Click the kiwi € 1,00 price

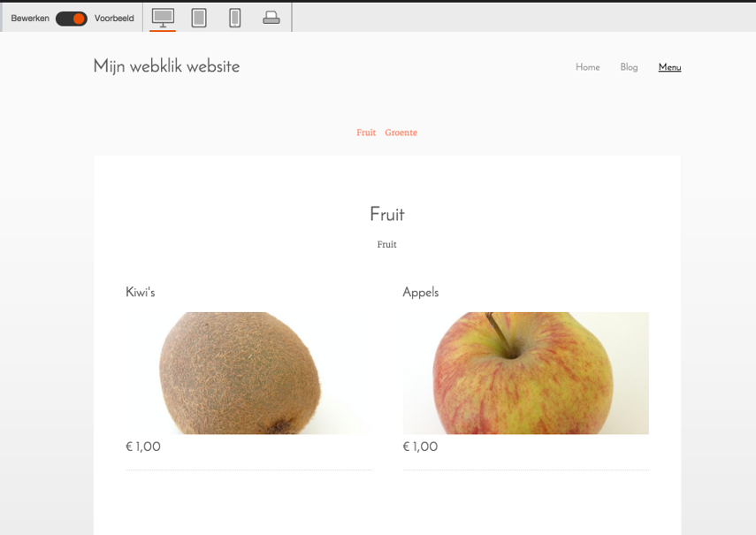click(x=143, y=447)
